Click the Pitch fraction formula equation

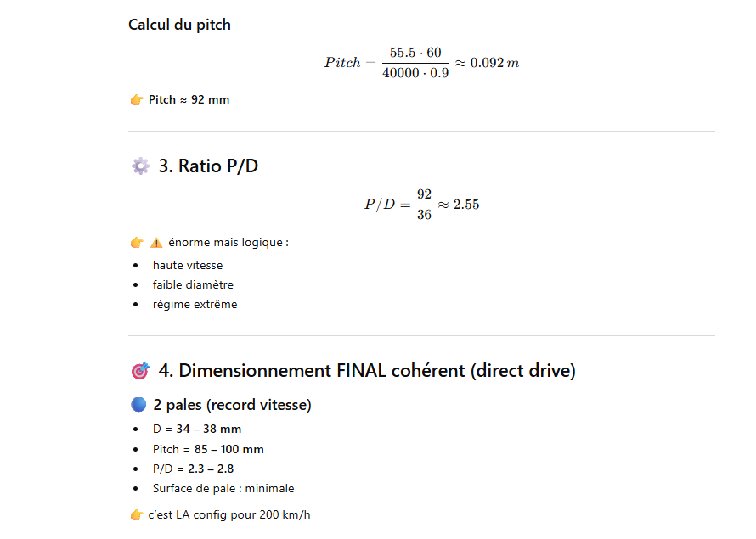point(421,63)
